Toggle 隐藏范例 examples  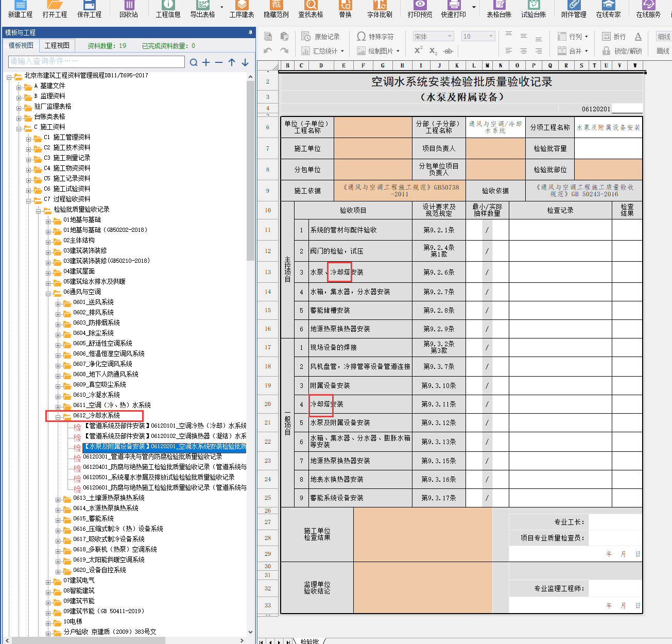pos(276,9)
